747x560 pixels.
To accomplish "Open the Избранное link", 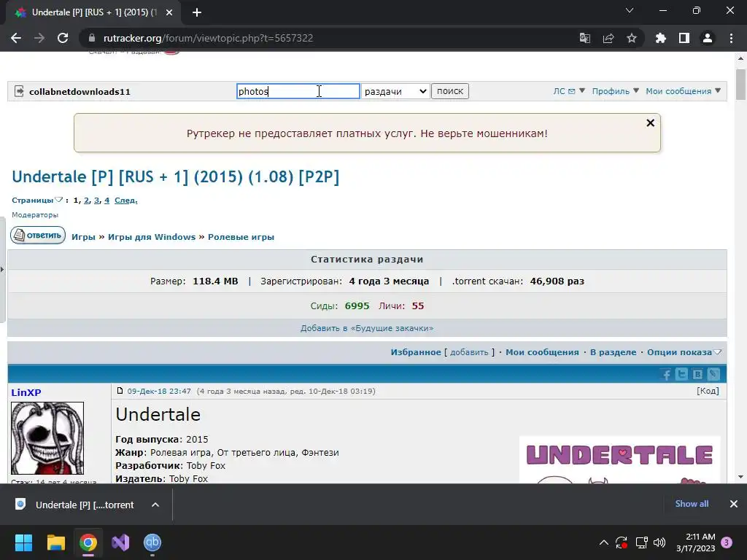I will [x=416, y=352].
